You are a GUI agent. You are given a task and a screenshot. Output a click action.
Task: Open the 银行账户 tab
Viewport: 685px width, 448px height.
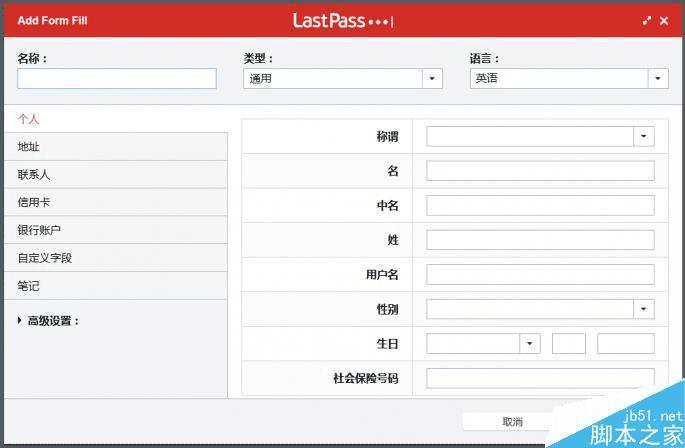click(116, 230)
